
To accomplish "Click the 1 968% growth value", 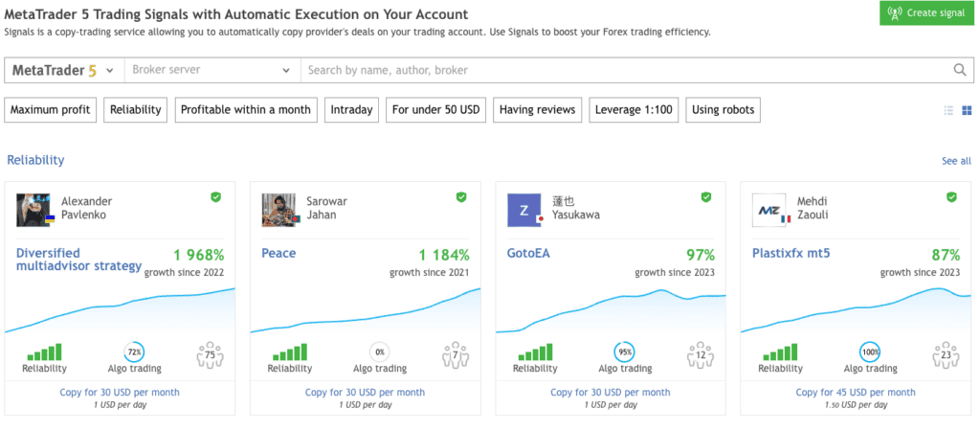I will 199,255.
